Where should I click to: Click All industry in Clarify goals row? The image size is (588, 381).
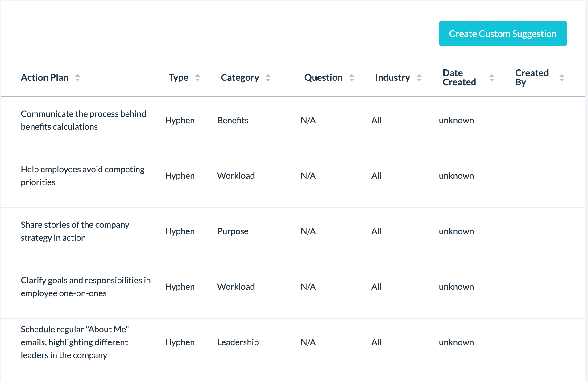coord(376,287)
